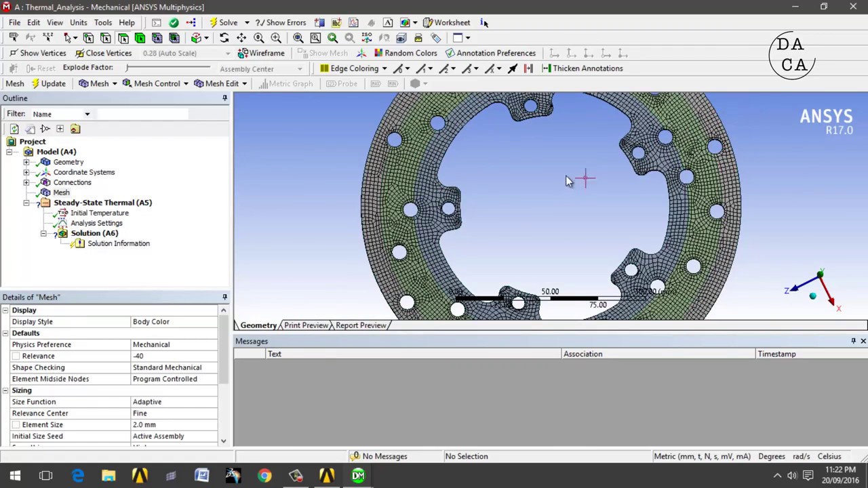The height and width of the screenshot is (488, 868).
Task: Check the Element Size checkbox
Action: pyautogui.click(x=16, y=424)
